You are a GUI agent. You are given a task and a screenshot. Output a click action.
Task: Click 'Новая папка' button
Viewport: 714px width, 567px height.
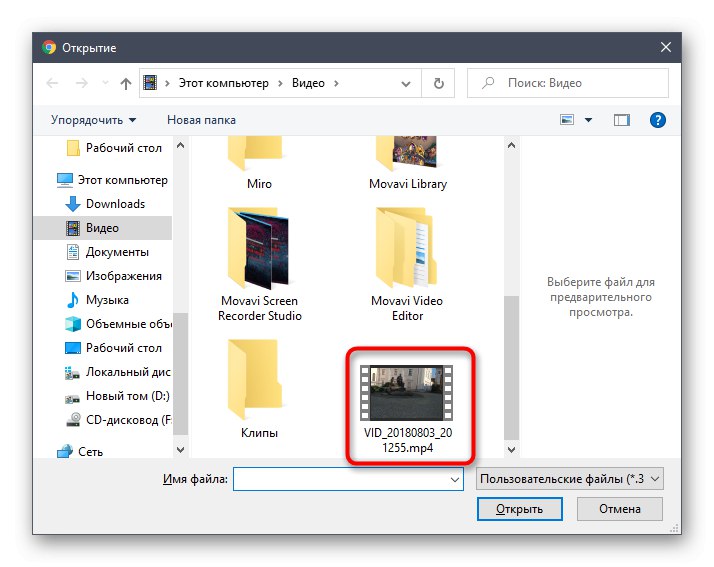coord(201,120)
